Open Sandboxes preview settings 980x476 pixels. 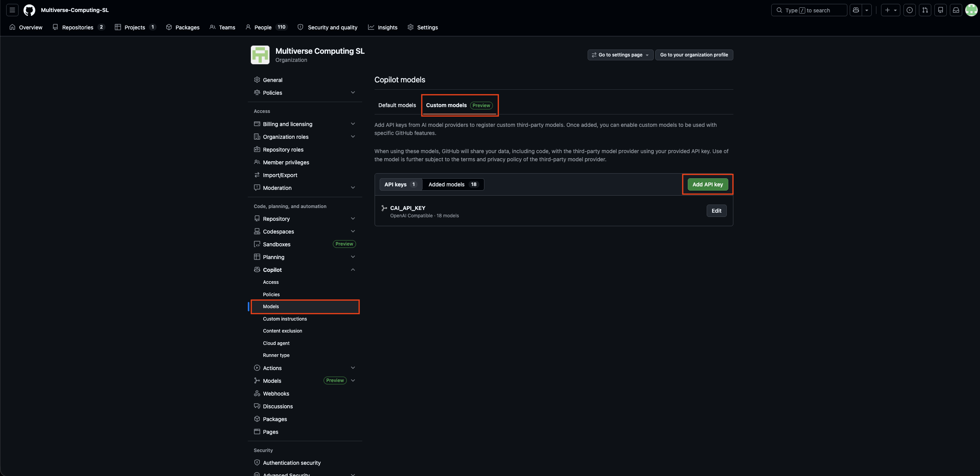[x=305, y=244]
